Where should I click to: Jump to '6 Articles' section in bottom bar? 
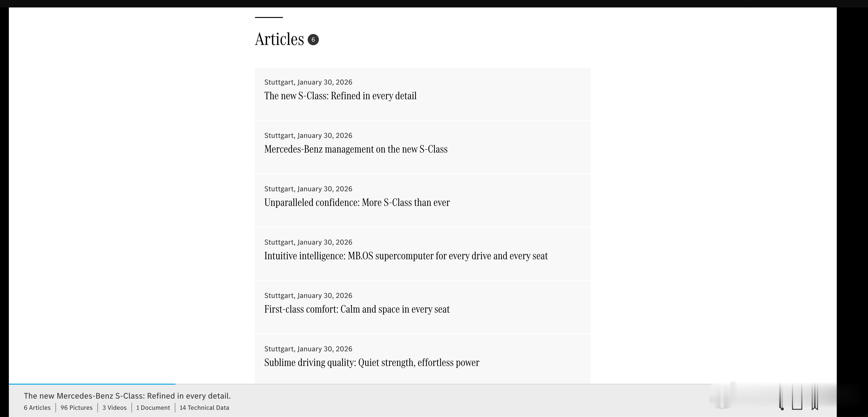37,408
